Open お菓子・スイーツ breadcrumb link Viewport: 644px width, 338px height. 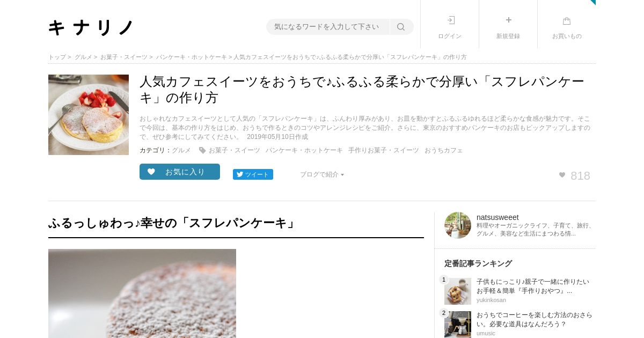(123, 57)
